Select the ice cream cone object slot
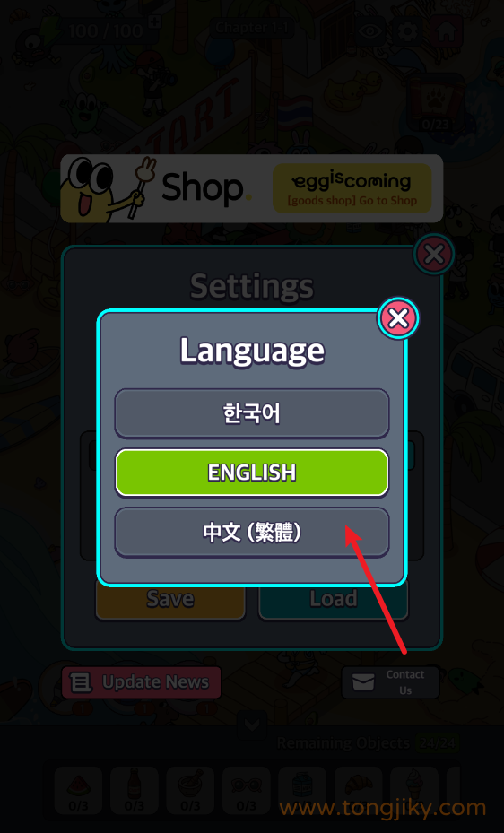This screenshot has height=833, width=504. coord(414,791)
